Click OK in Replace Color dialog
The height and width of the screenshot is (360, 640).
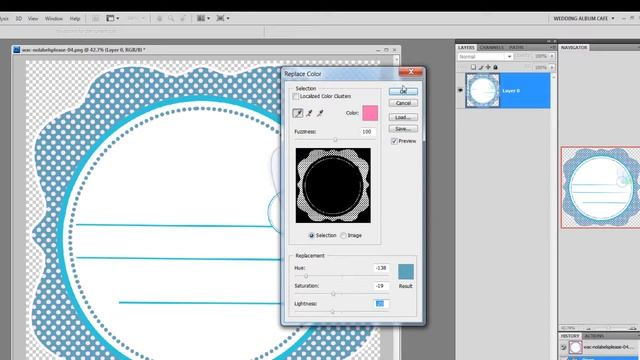(x=403, y=91)
